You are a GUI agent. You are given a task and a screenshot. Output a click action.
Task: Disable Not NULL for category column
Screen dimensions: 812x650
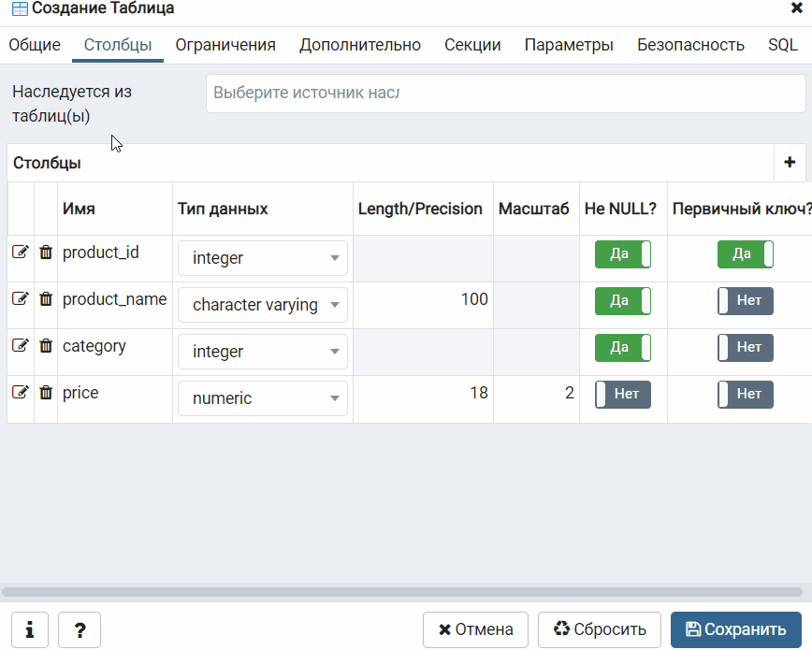623,348
